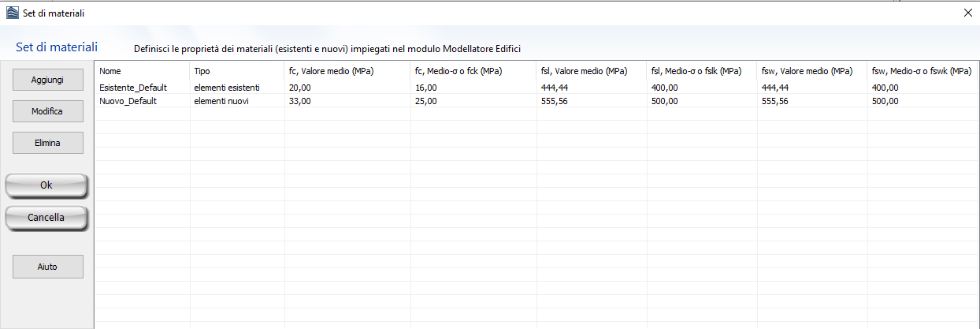This screenshot has height=329, width=980.
Task: Click the 33,00 fc value cell
Action: click(301, 101)
